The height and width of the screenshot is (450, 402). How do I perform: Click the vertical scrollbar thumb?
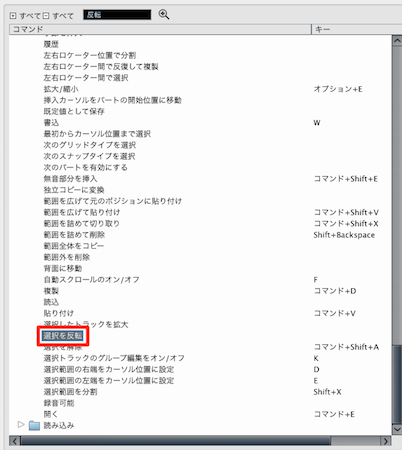tap(397, 383)
